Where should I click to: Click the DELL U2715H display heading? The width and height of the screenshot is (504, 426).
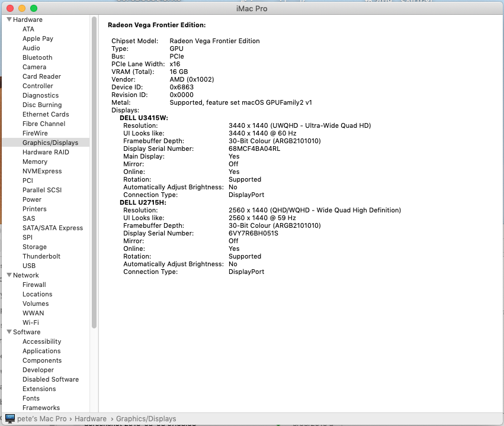[x=143, y=202]
